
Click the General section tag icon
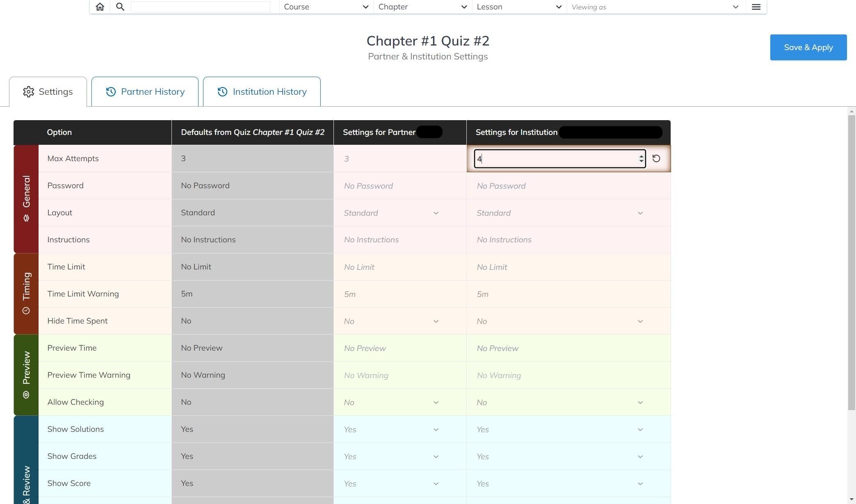pos(26,218)
